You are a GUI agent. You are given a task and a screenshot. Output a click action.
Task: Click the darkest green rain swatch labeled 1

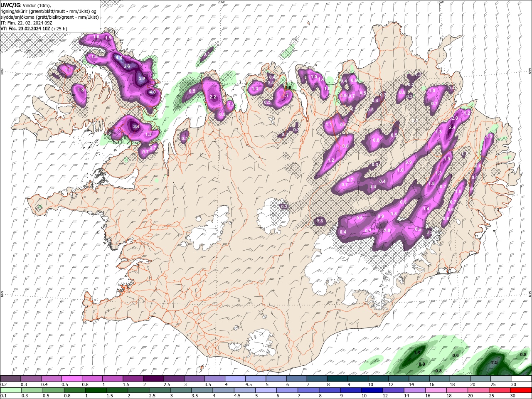(96, 390)
